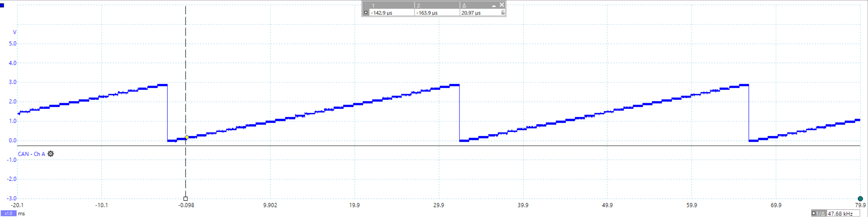Screen dimensions: 868x217
Task: Click the V voltage axis unit label
Action: [15, 32]
